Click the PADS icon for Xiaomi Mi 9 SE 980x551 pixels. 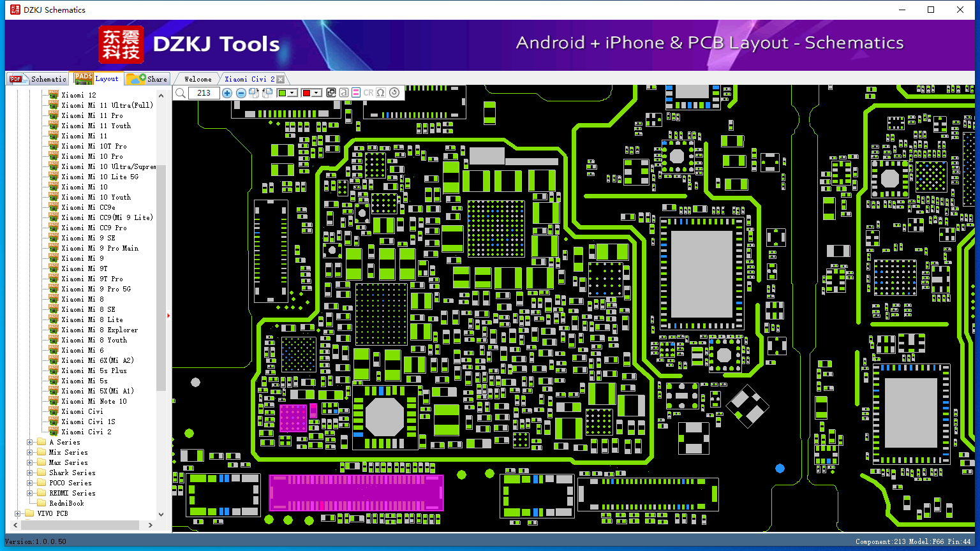point(54,238)
